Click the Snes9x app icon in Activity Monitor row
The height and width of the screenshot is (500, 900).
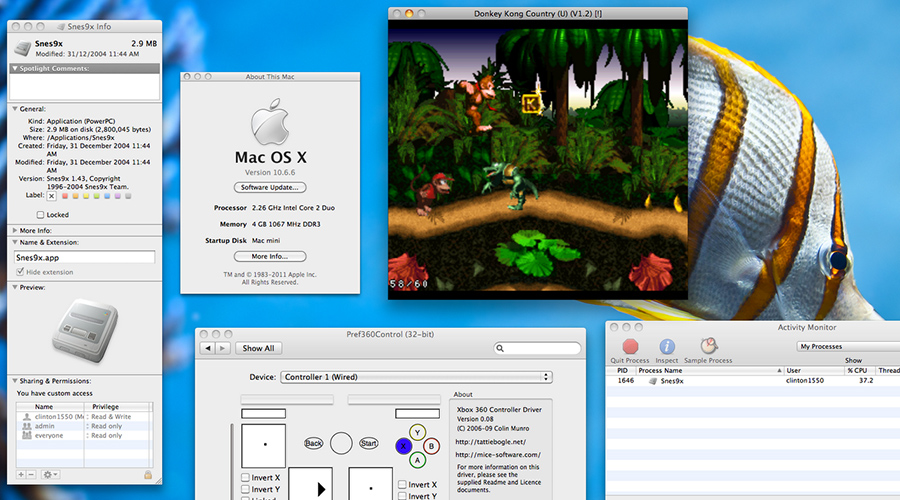(653, 381)
